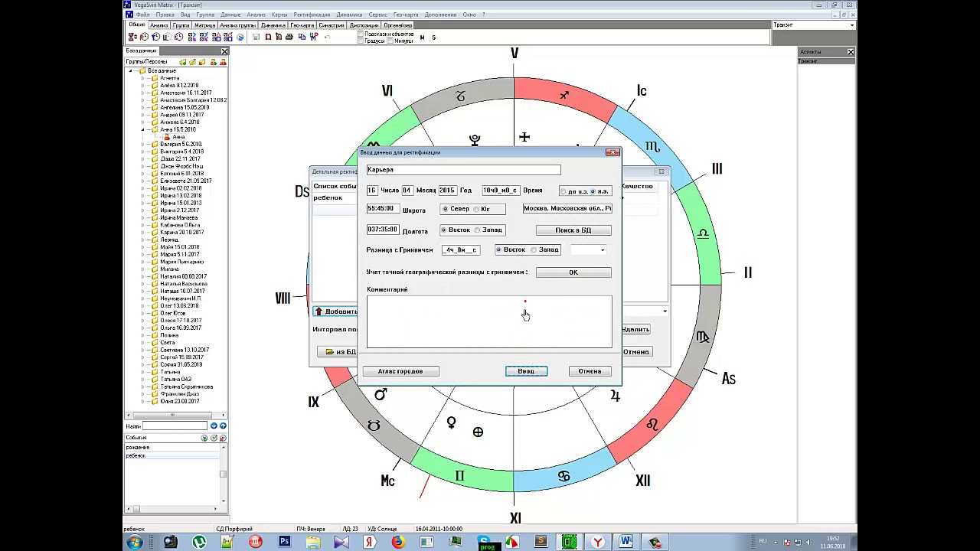980x551 pixels.
Task: Collapse the Анна 16.5.2018 folder
Action: (142, 129)
